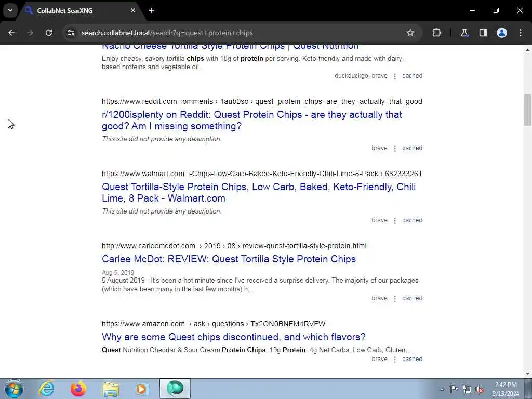Open Windows Explorer folder in taskbar
The image size is (532, 399).
click(x=111, y=389)
